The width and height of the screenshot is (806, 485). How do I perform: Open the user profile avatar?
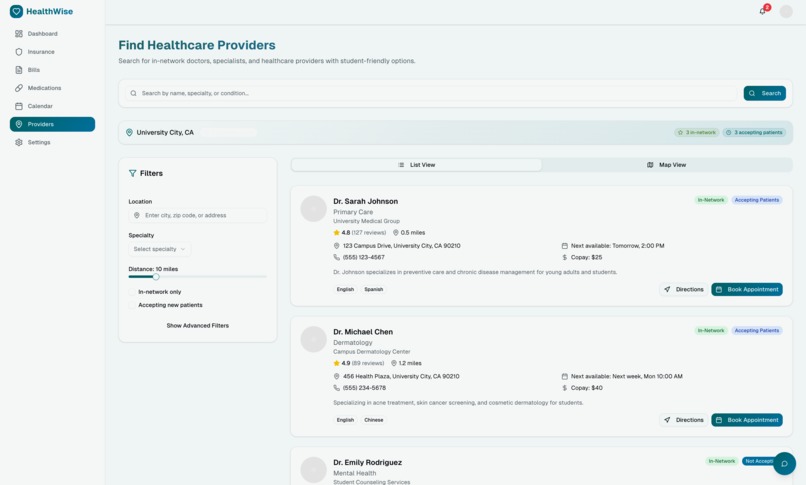pos(786,11)
